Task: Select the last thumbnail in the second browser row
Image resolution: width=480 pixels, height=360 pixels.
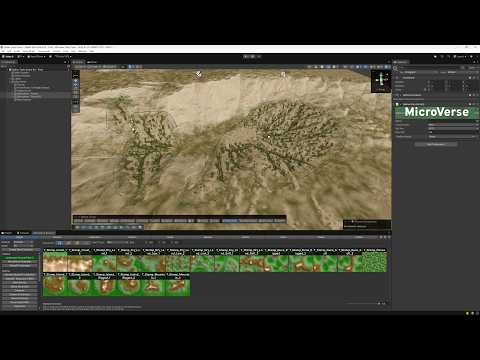Action: tap(178, 284)
